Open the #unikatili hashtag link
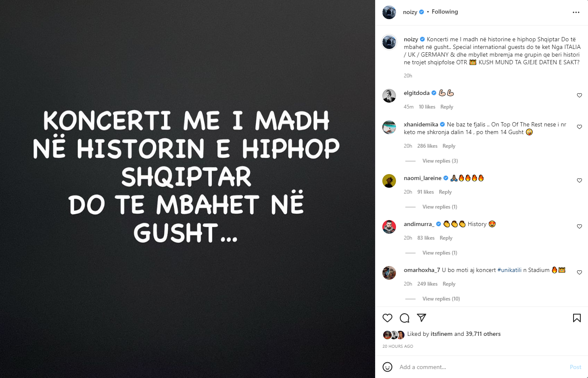Screen dimensions: 588x378 510,270
